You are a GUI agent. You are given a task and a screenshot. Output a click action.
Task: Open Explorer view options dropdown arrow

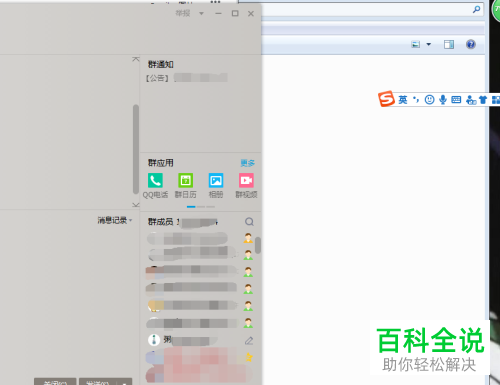point(429,44)
